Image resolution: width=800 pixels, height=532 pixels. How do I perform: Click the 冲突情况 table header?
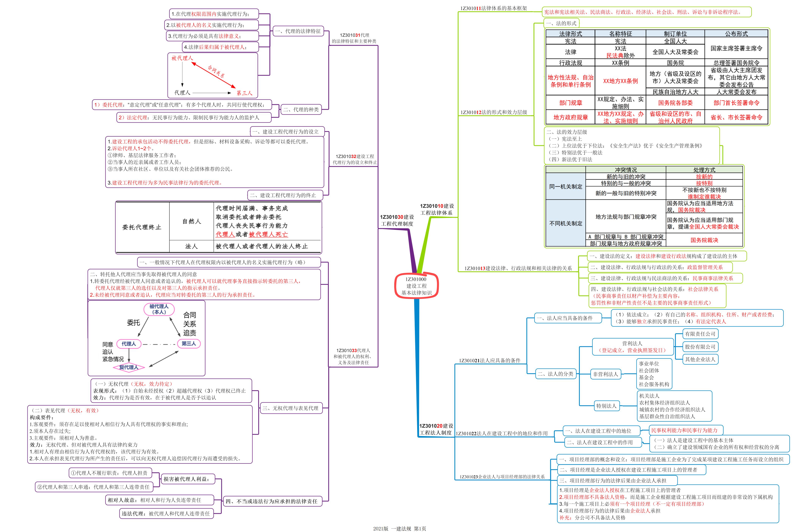626,170
